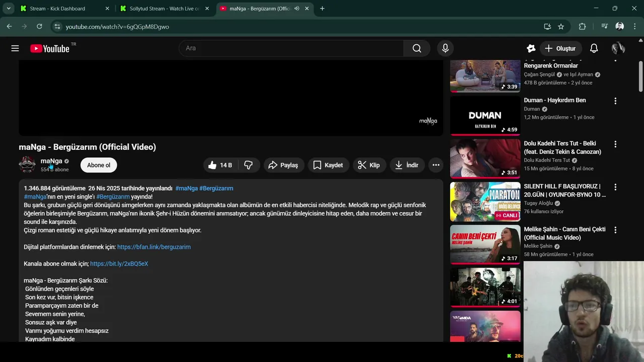Click the sparkle icon left of Oluştur
The width and height of the screenshot is (644, 362).
(x=531, y=48)
